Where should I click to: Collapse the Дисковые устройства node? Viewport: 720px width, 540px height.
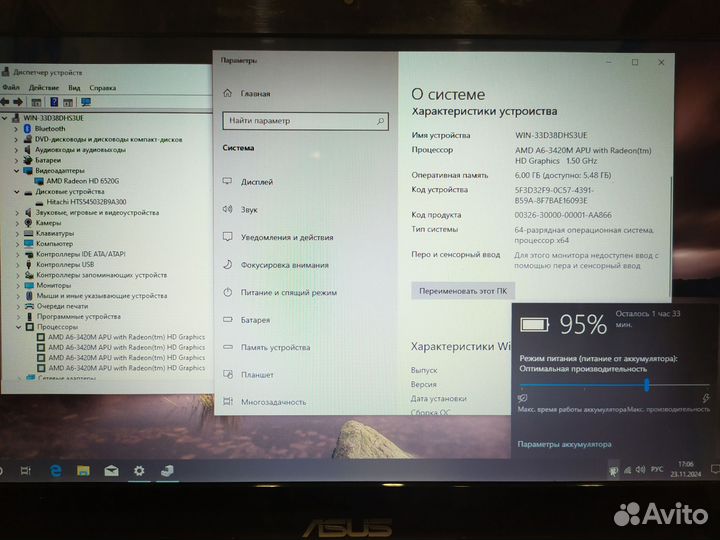[x=17, y=192]
